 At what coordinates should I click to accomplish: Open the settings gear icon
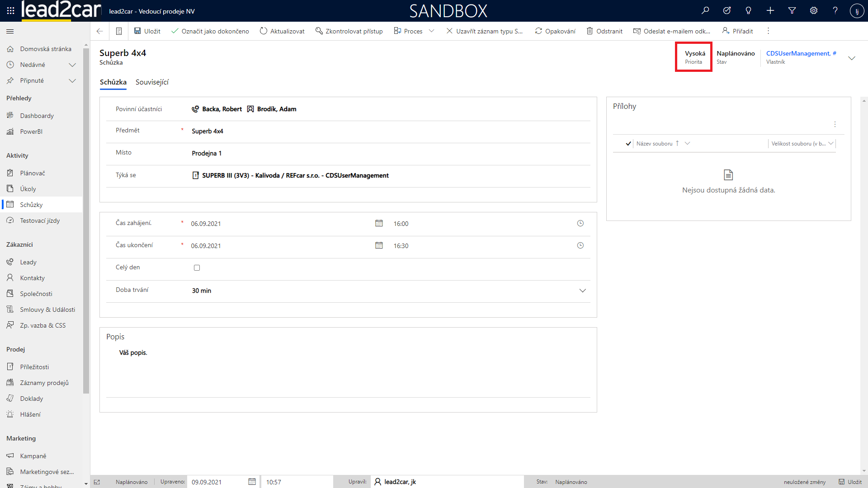click(814, 10)
